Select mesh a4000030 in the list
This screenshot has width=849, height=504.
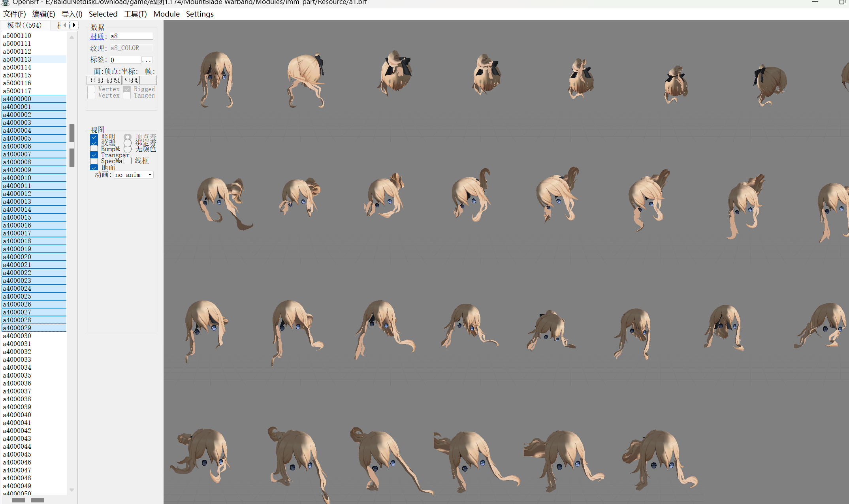pyautogui.click(x=34, y=336)
